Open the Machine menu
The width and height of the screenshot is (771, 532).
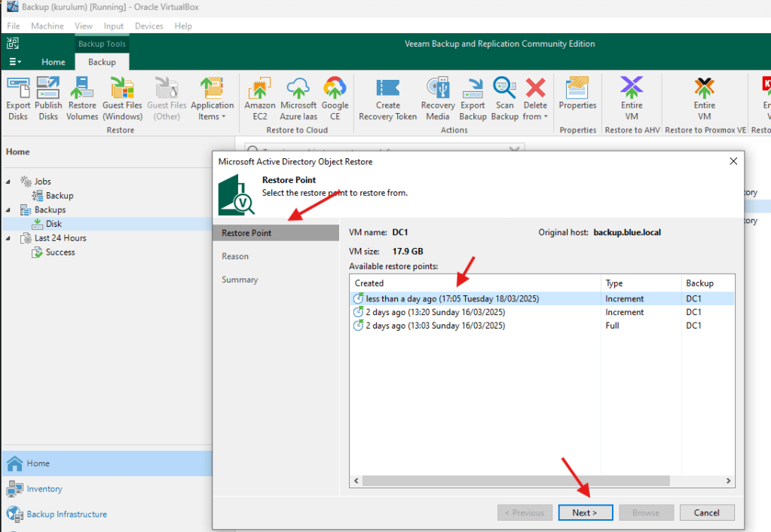click(x=47, y=26)
